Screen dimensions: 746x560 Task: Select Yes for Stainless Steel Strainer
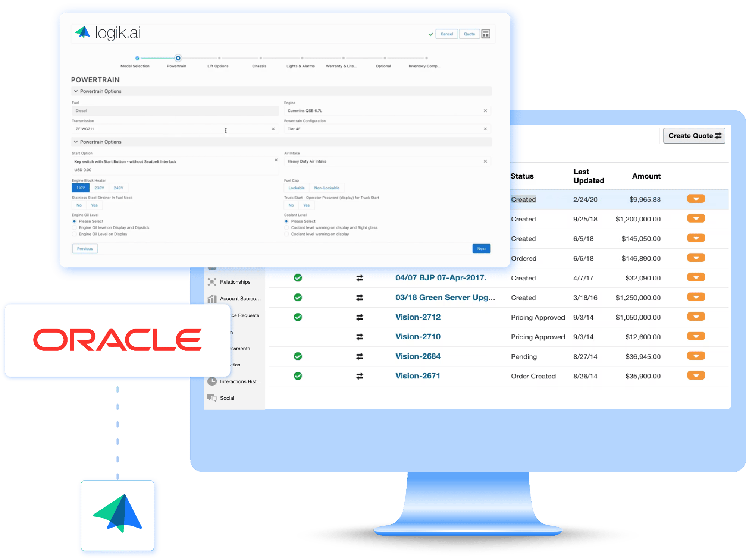(x=94, y=205)
